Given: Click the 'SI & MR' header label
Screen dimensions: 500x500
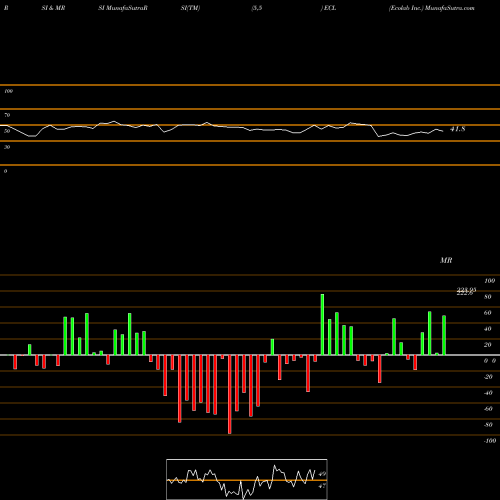Looking at the screenshot, I should (53, 8).
